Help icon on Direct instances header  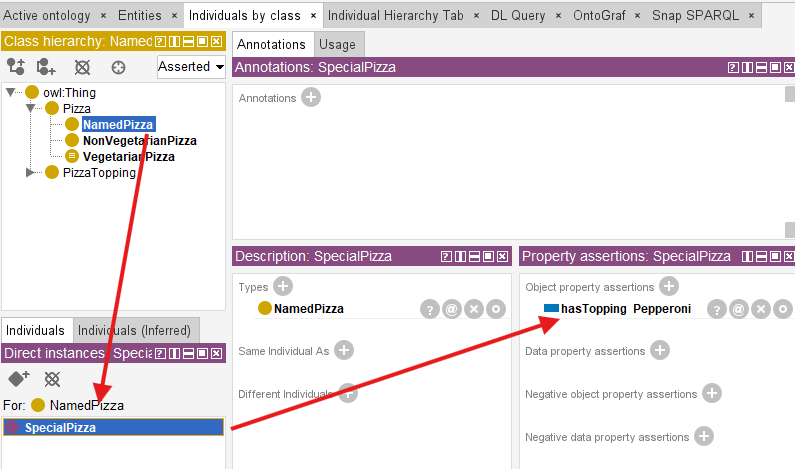[160, 353]
